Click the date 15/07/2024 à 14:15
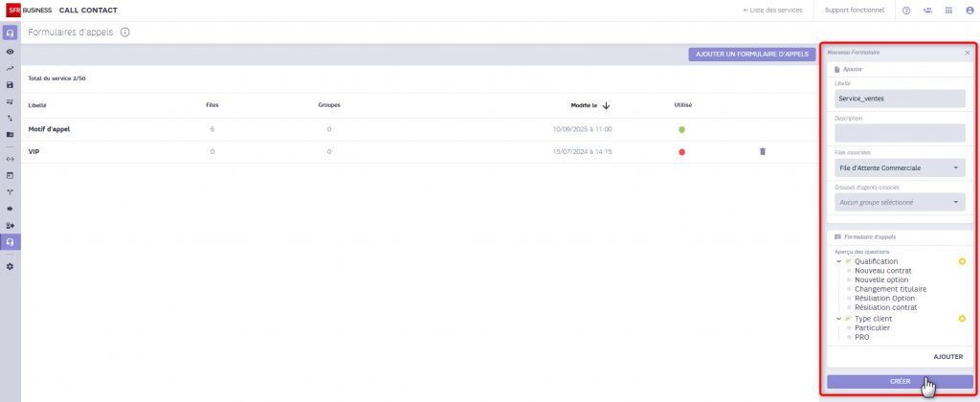This screenshot has width=980, height=402. pyautogui.click(x=583, y=152)
